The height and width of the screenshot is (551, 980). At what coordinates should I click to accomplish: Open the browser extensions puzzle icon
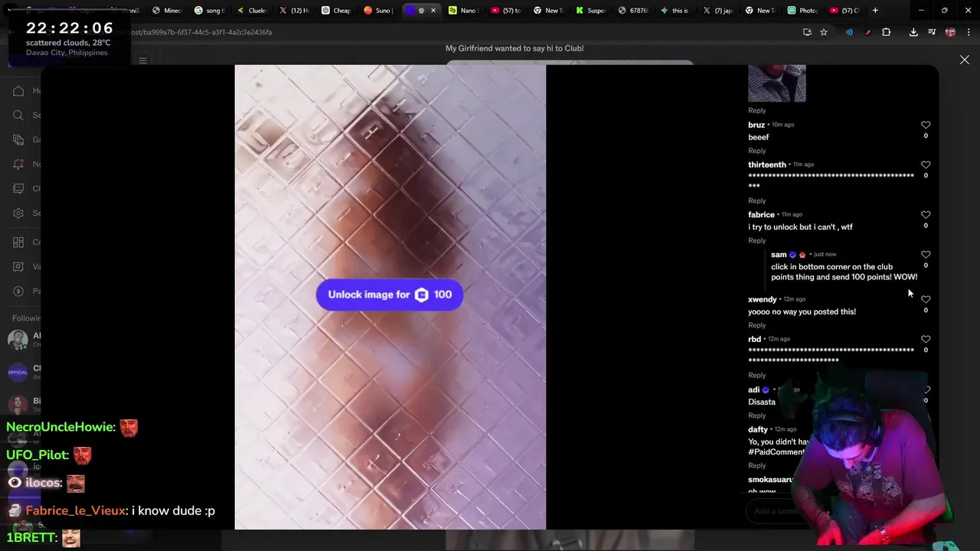887,32
